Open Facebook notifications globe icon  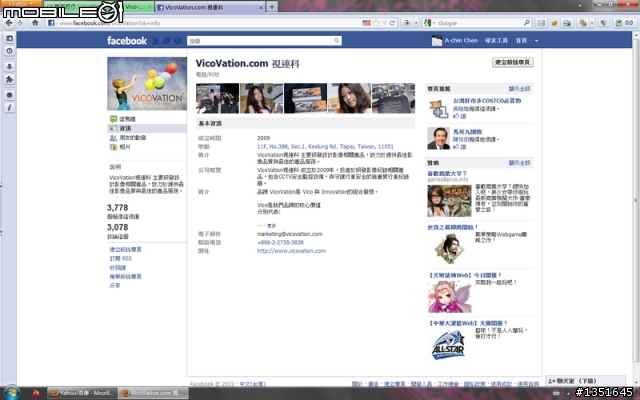(178, 41)
